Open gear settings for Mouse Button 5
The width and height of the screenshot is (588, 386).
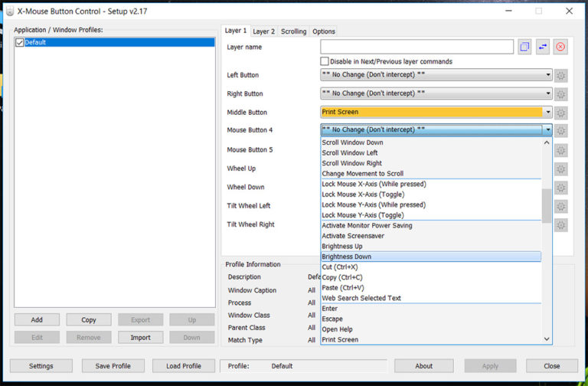pos(560,150)
